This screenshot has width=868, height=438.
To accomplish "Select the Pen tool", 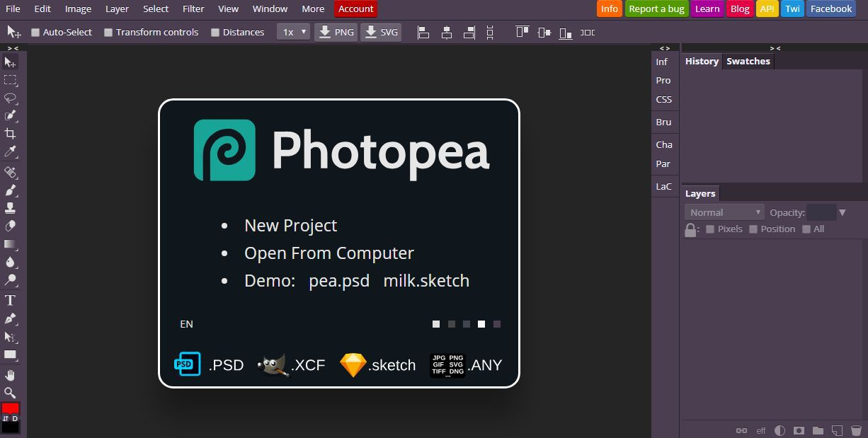I will click(11, 319).
